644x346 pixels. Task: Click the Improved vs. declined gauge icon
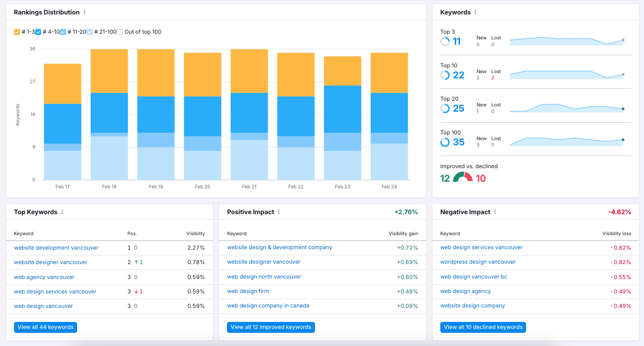[463, 177]
